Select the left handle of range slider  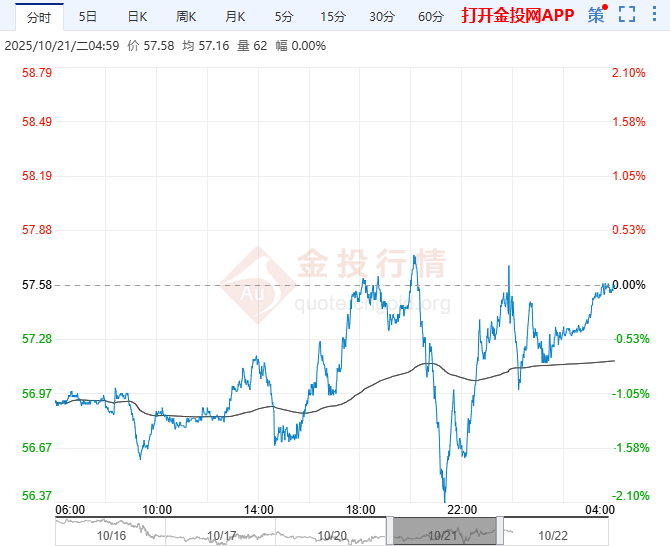click(390, 530)
